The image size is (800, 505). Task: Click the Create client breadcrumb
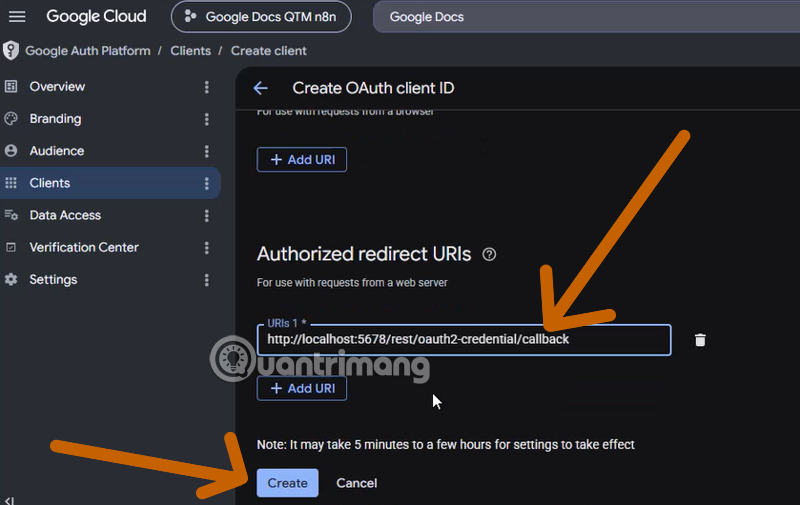click(268, 50)
